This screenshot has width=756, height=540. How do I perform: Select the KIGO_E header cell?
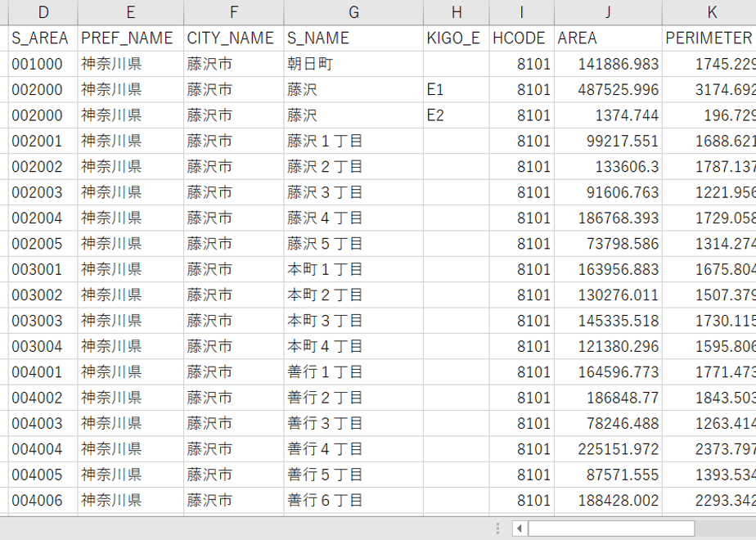pyautogui.click(x=456, y=38)
